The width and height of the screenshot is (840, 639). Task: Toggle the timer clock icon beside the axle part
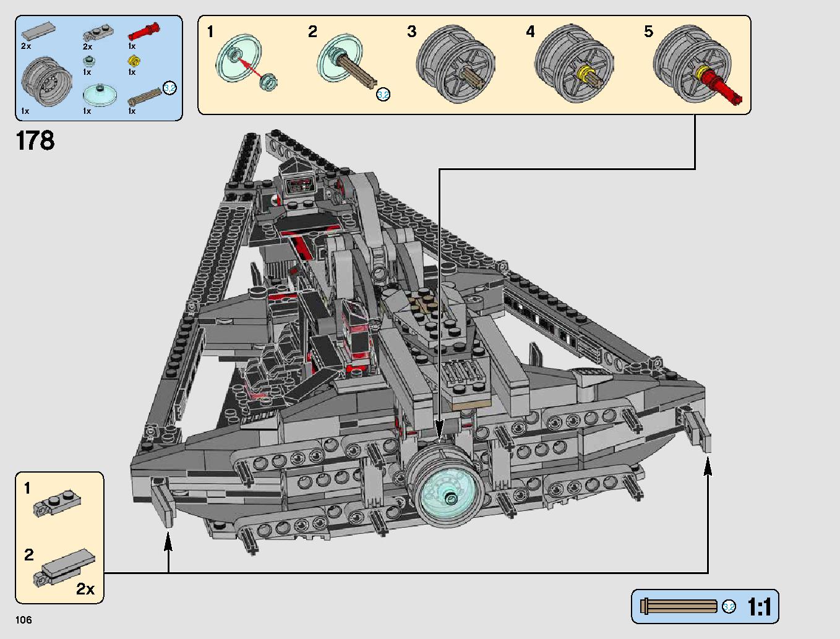[x=169, y=88]
